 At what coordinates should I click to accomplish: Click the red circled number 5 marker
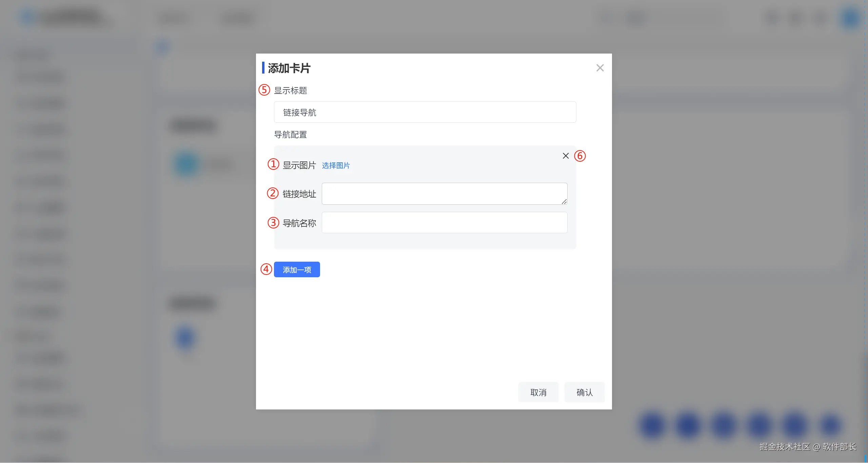[264, 90]
